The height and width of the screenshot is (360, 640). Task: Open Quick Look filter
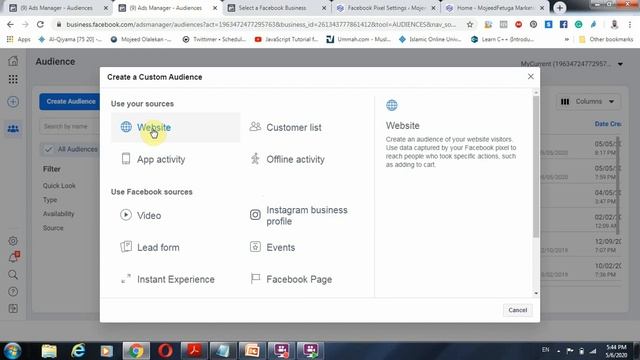[x=59, y=186]
